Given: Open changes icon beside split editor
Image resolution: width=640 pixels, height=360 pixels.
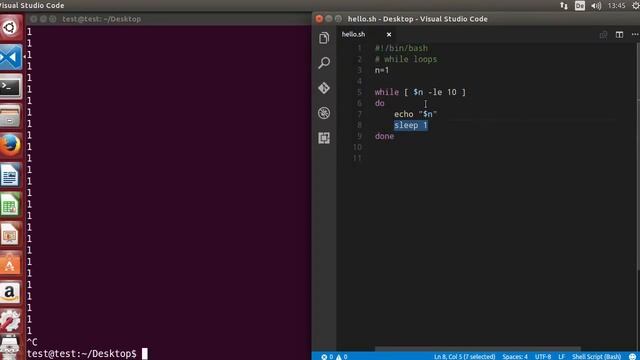Looking at the screenshot, I should [603, 35].
